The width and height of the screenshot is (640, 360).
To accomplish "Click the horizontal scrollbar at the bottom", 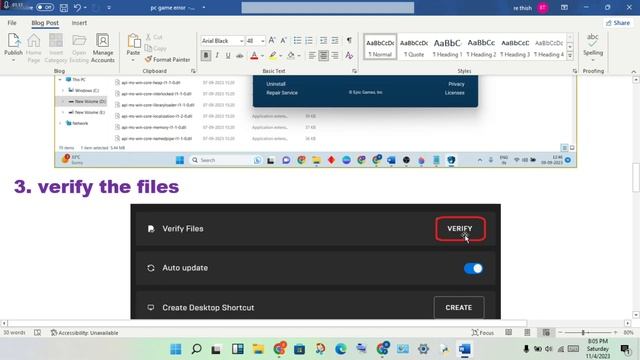I will point(267,323).
